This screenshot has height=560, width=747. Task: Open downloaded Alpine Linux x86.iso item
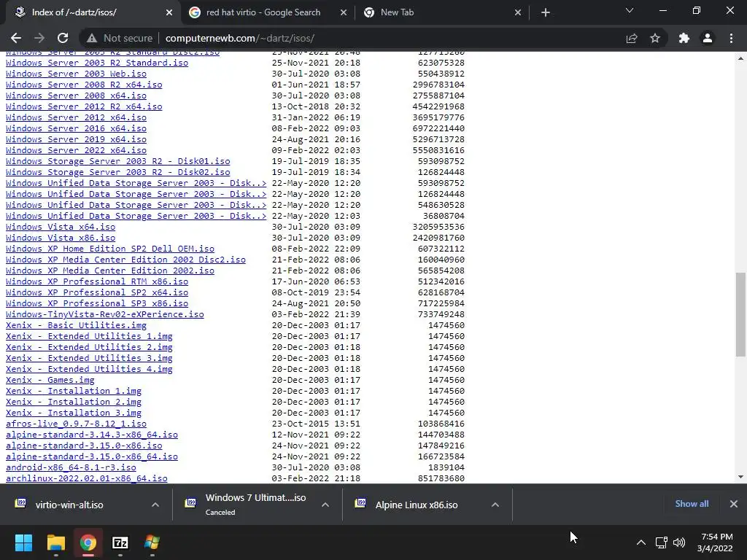click(417, 505)
